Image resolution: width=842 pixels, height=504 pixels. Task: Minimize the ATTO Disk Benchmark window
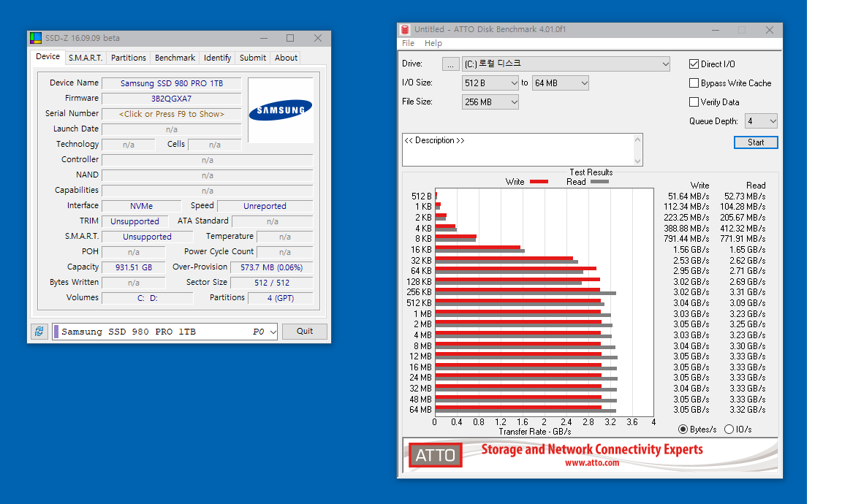pyautogui.click(x=716, y=30)
